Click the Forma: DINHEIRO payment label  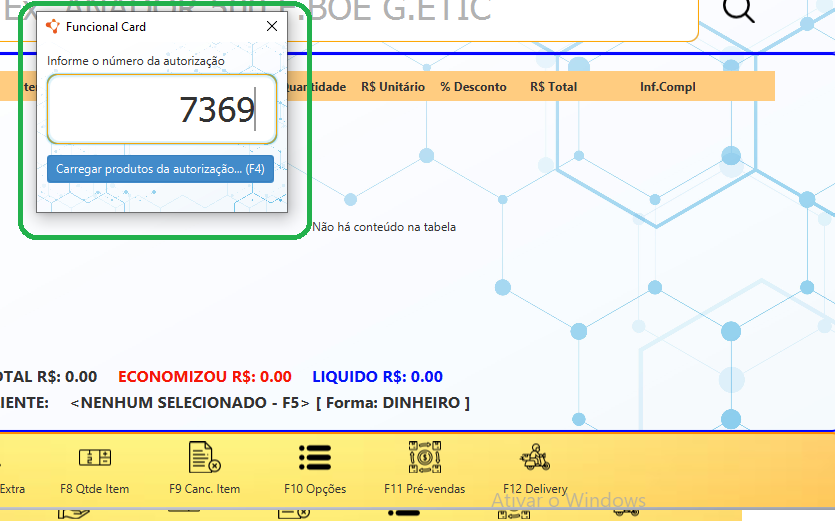point(392,403)
